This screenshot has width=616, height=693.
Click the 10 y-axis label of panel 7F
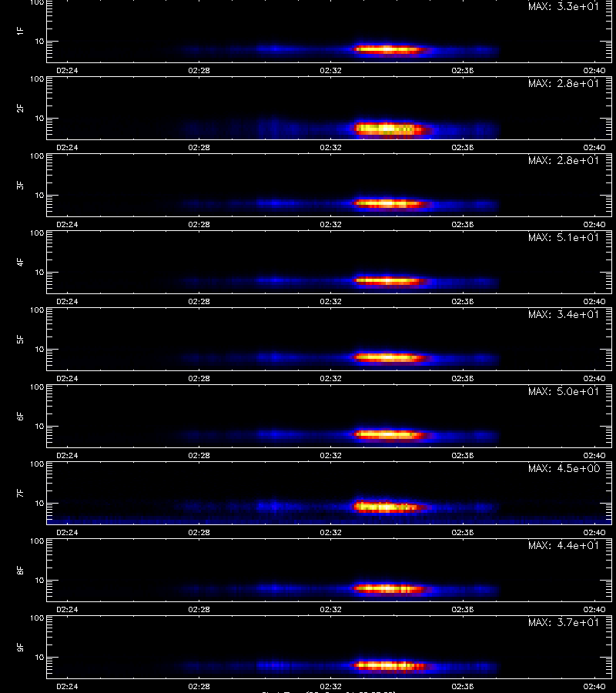coord(40,504)
